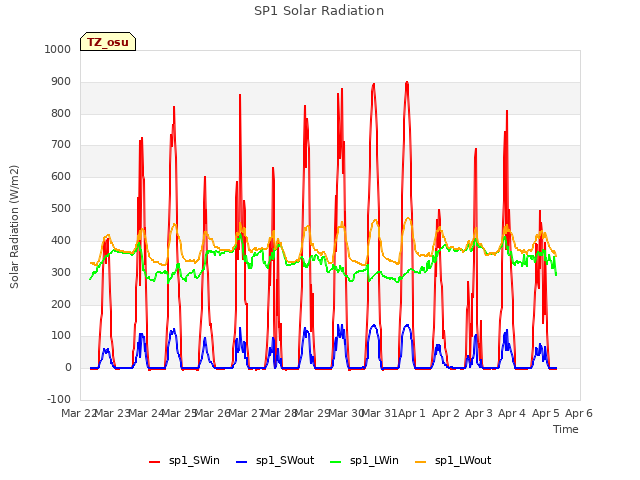Click the 300 y-axis tick label
This screenshot has width=640, height=480.
point(61,272)
